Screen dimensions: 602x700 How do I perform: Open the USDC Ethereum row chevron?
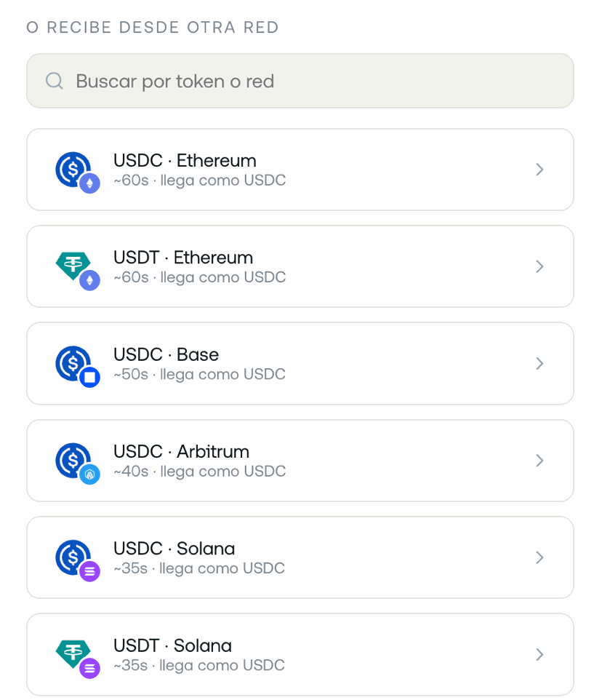[539, 170]
